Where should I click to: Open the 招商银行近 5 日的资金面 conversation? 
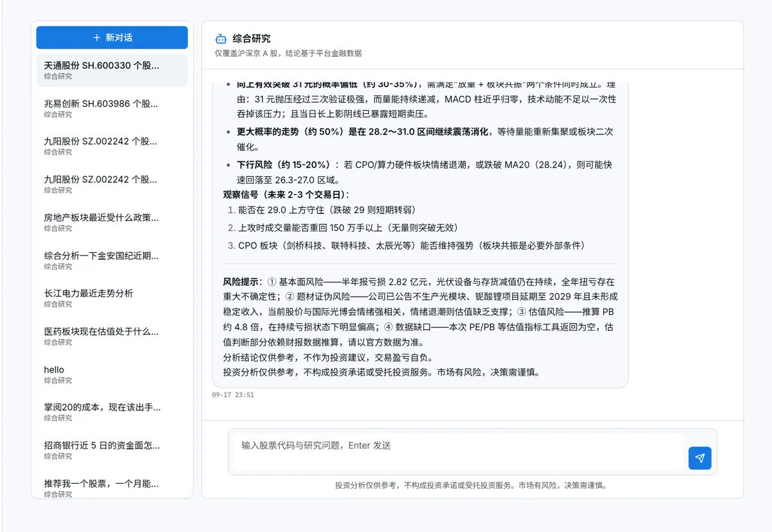pyautogui.click(x=112, y=450)
